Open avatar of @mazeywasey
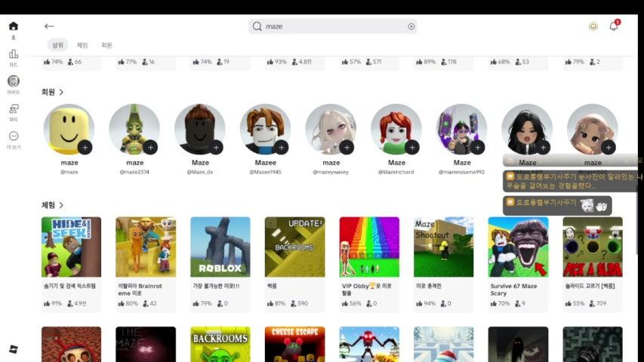The width and height of the screenshot is (644, 362). coord(331,129)
